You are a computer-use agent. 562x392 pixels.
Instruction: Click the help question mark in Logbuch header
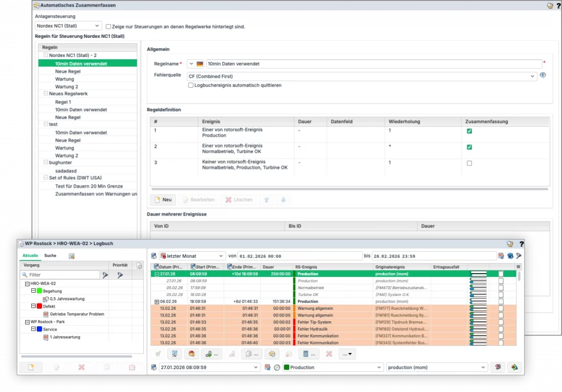(x=521, y=244)
